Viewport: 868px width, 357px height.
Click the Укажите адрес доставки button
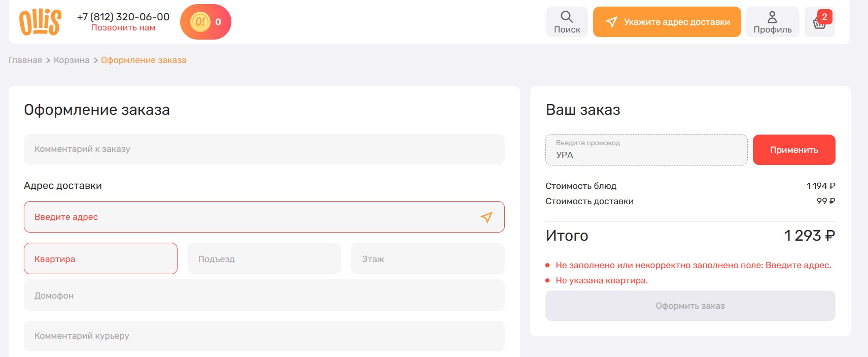click(667, 22)
